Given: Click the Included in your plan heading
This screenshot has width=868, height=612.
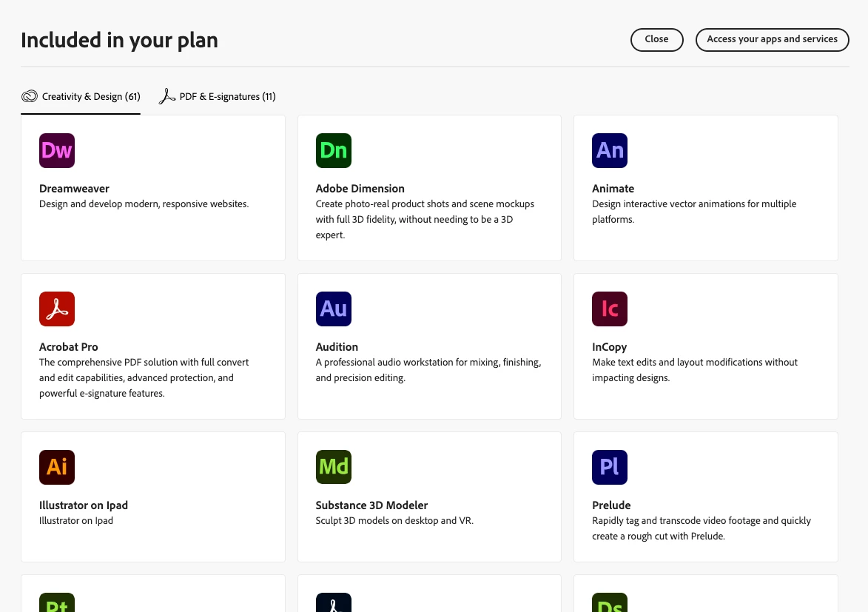Looking at the screenshot, I should pos(120,41).
